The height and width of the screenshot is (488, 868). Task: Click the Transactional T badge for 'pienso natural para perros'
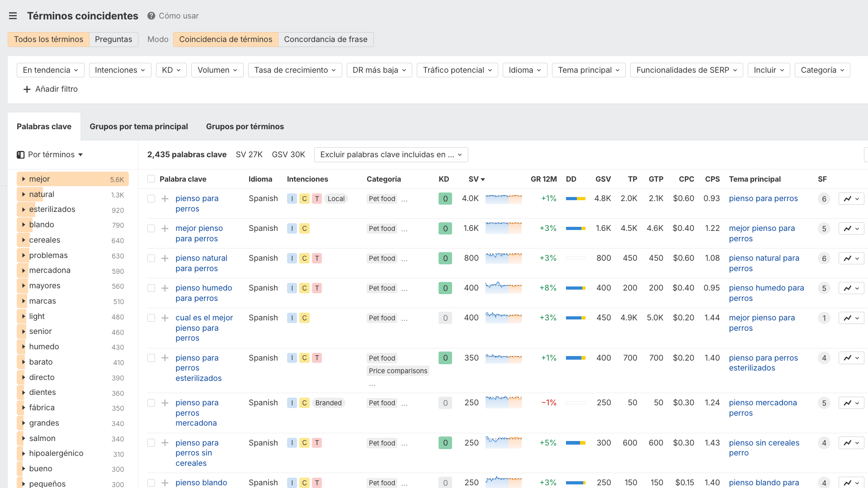[317, 258]
